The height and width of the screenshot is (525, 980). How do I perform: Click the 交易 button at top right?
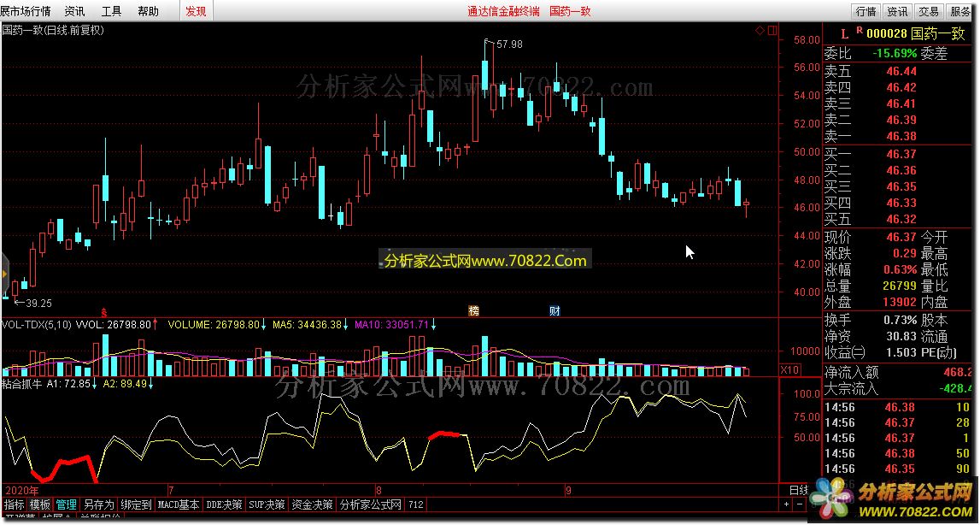coord(930,11)
